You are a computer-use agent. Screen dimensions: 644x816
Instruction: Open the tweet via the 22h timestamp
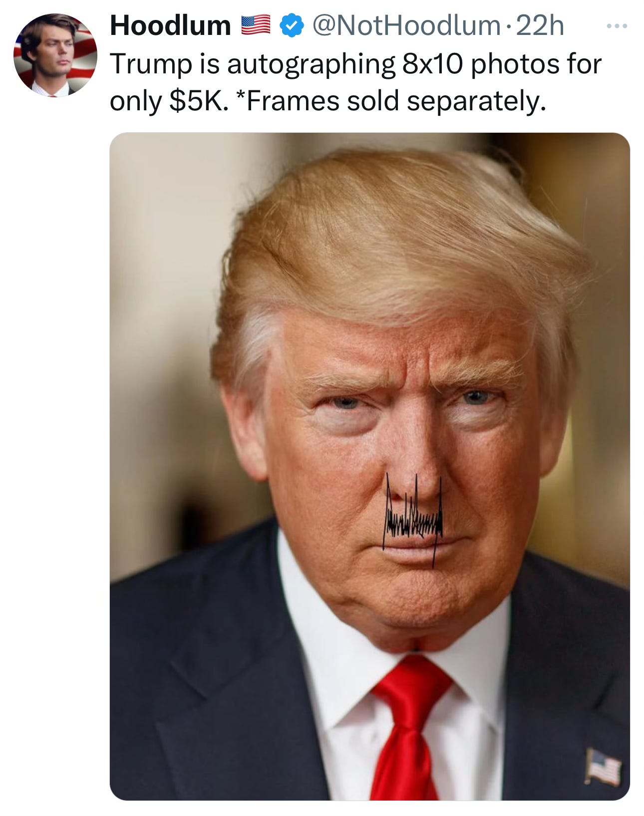pyautogui.click(x=540, y=25)
